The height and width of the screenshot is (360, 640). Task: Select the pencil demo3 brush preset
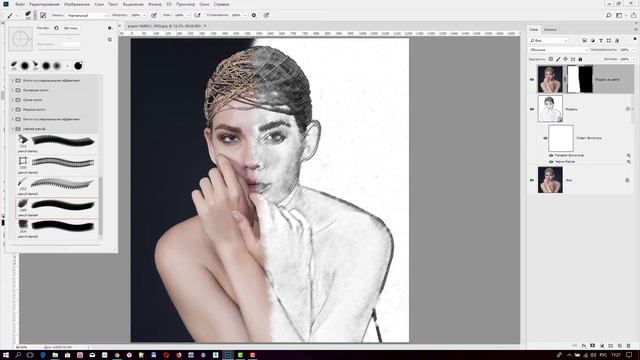pyautogui.click(x=57, y=187)
